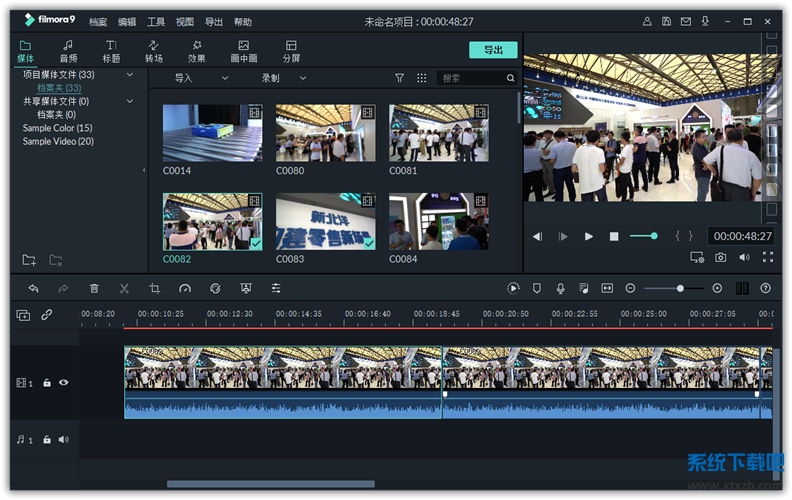
Task: Click the 导出 export button
Action: click(493, 50)
